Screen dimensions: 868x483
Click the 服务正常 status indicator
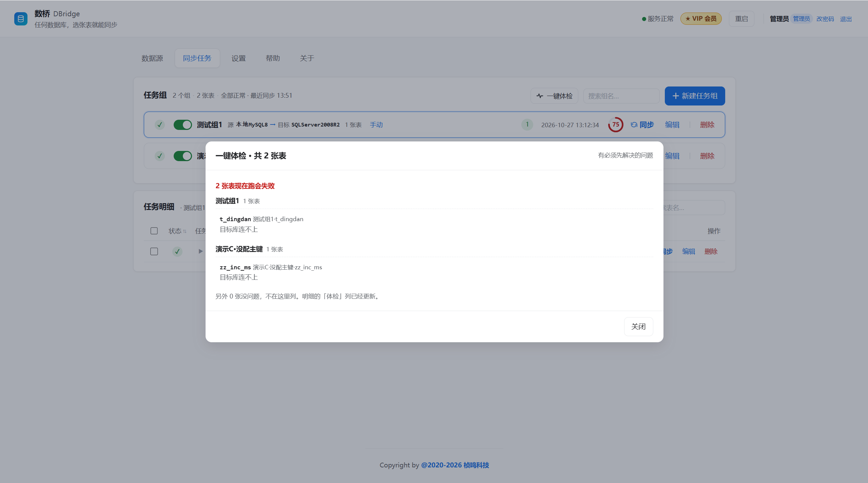click(x=657, y=19)
